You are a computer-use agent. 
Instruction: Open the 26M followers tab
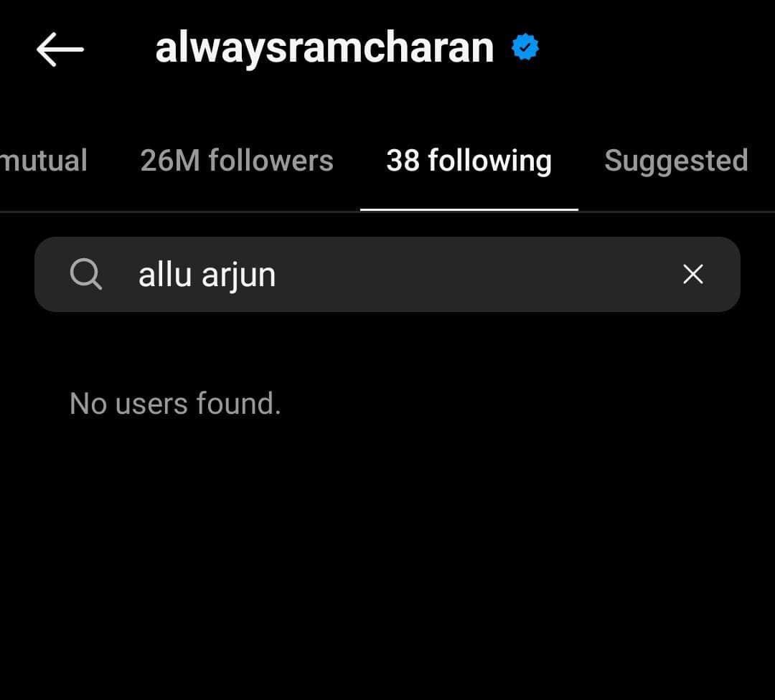coord(237,161)
